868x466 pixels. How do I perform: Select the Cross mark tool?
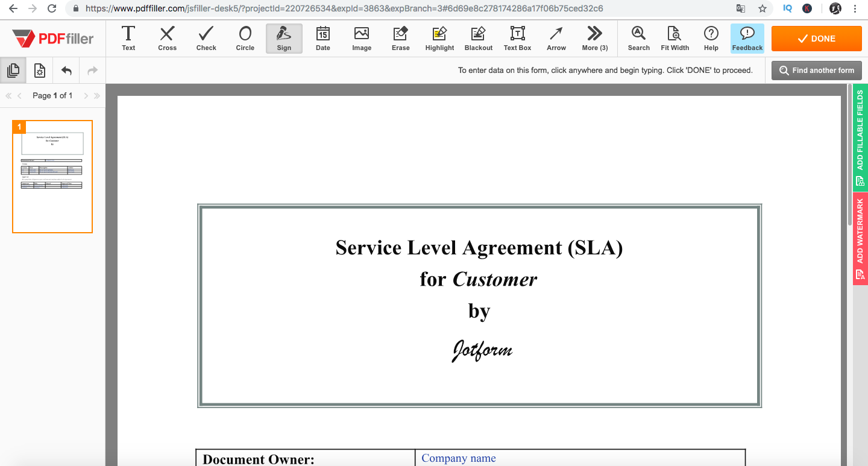[x=167, y=39]
